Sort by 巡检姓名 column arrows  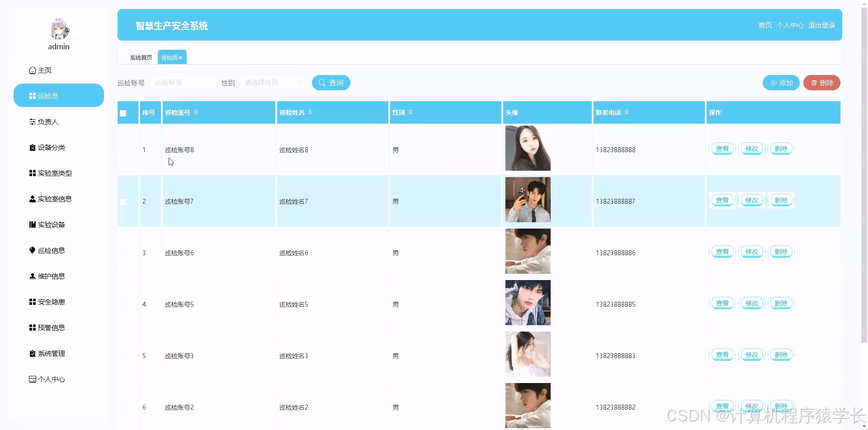310,112
